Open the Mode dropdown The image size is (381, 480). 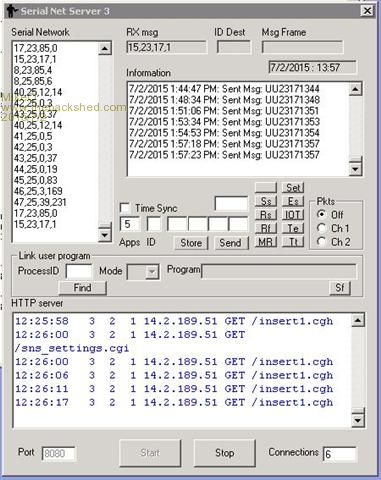(x=152, y=272)
